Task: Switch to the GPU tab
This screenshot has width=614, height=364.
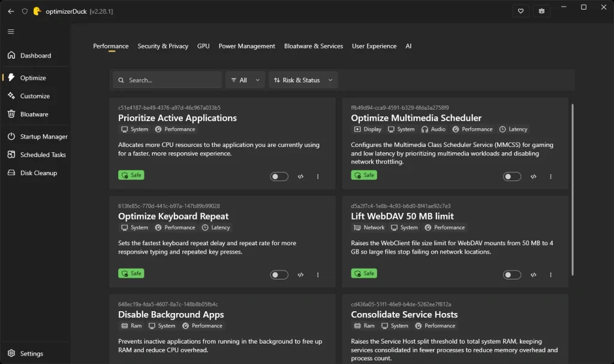Action: point(203,46)
